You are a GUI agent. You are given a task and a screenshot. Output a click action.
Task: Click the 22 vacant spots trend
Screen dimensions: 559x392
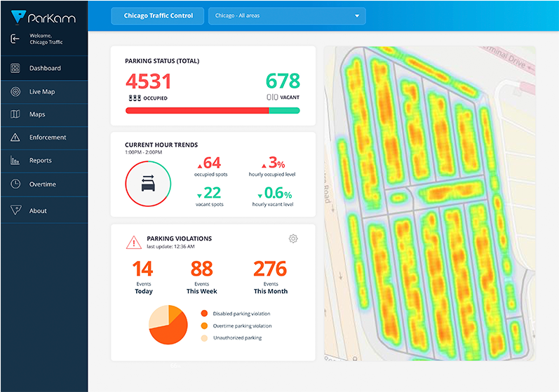pyautogui.click(x=209, y=193)
